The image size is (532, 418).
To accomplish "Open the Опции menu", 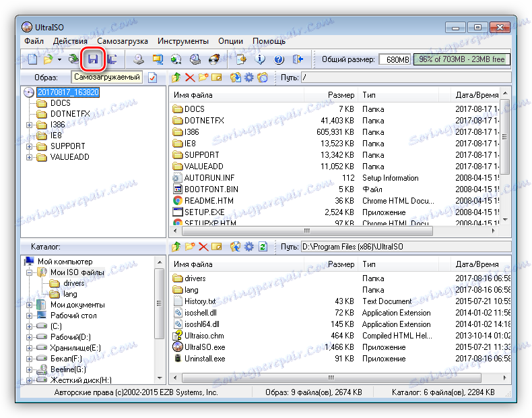I will pyautogui.click(x=231, y=41).
